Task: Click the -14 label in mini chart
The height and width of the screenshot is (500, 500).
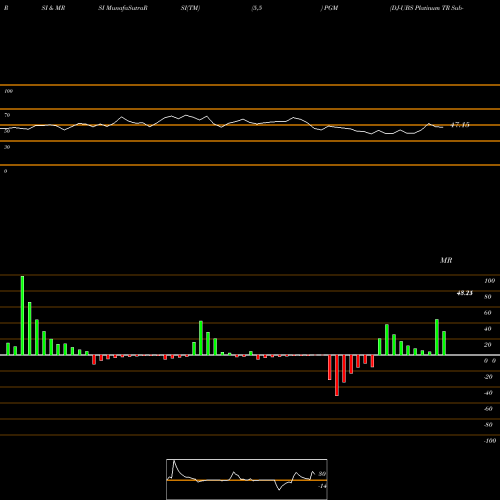Action: [322, 486]
